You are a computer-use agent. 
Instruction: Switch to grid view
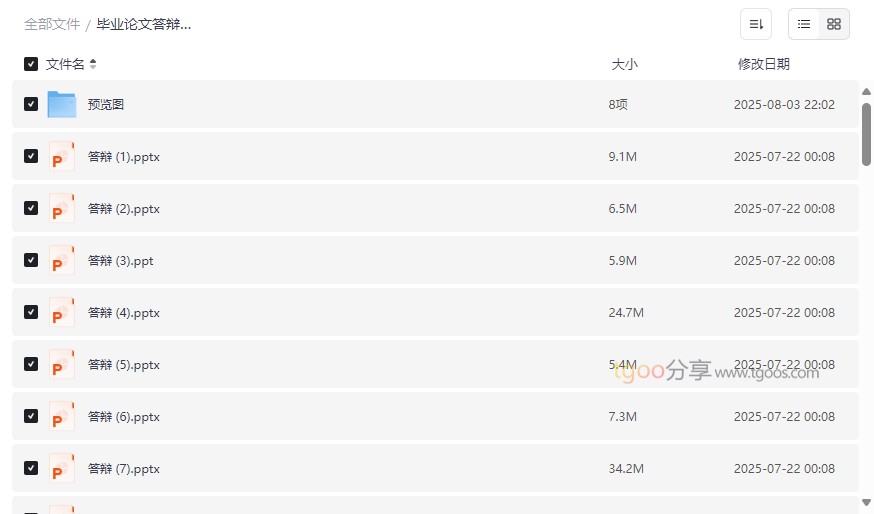(834, 24)
